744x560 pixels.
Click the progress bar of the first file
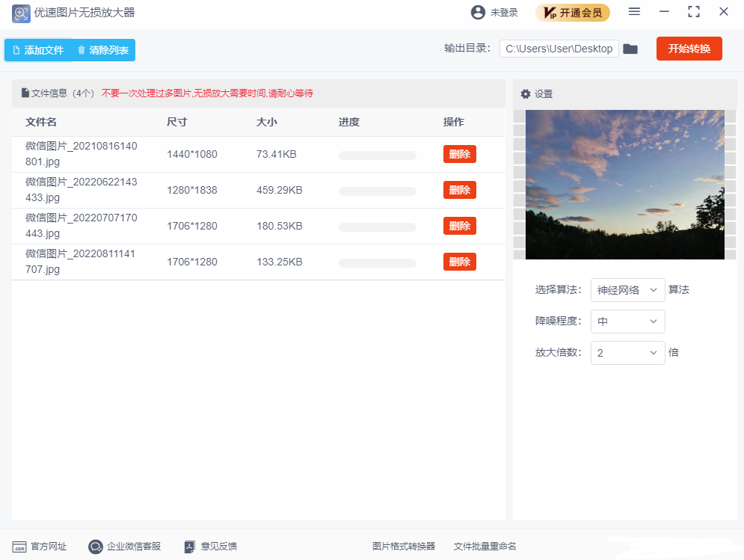(379, 155)
